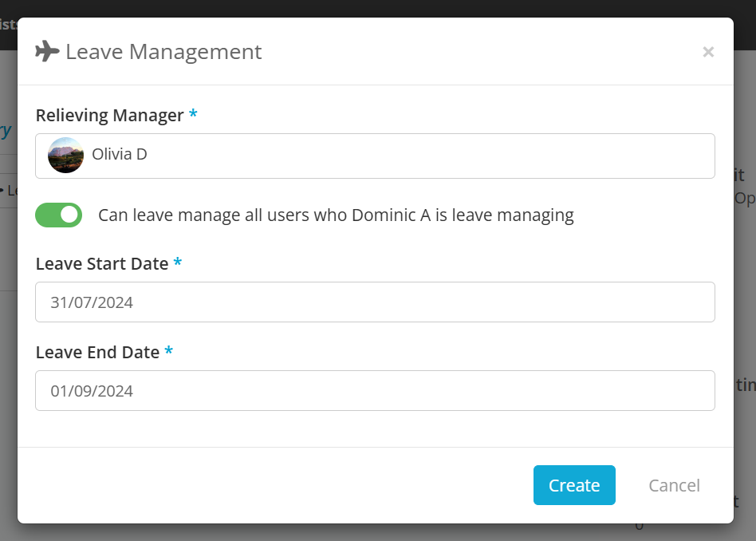This screenshot has height=541, width=756.
Task: Click the blue asterisk beside Leave End Date
Action: (x=168, y=351)
